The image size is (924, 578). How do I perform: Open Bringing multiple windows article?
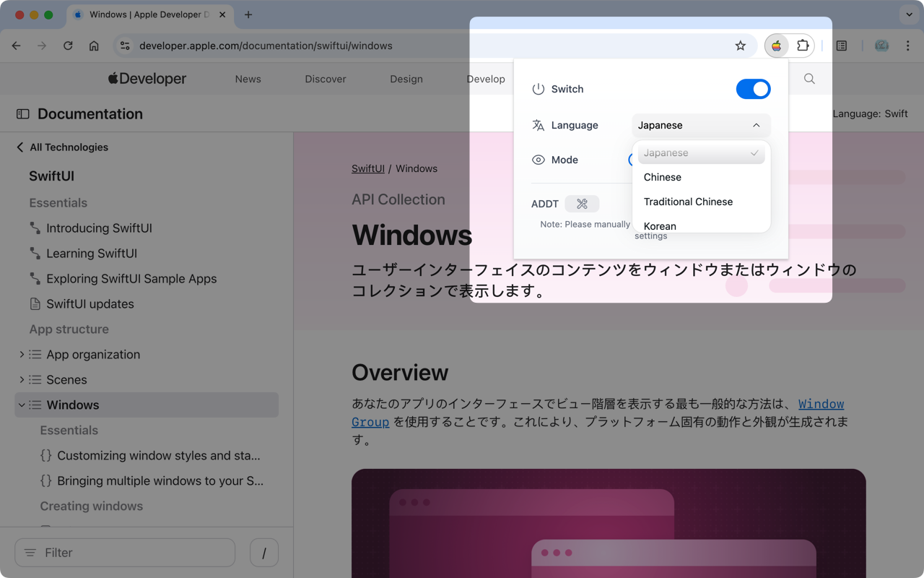160,480
